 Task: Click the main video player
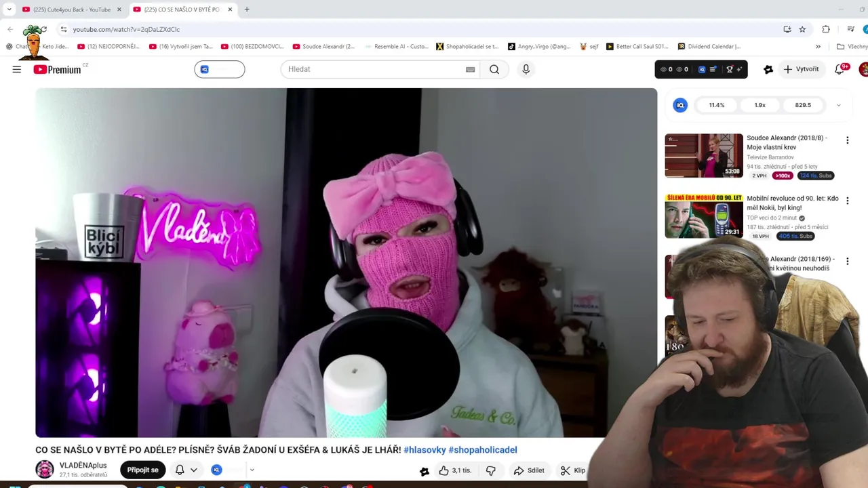pyautogui.click(x=346, y=263)
